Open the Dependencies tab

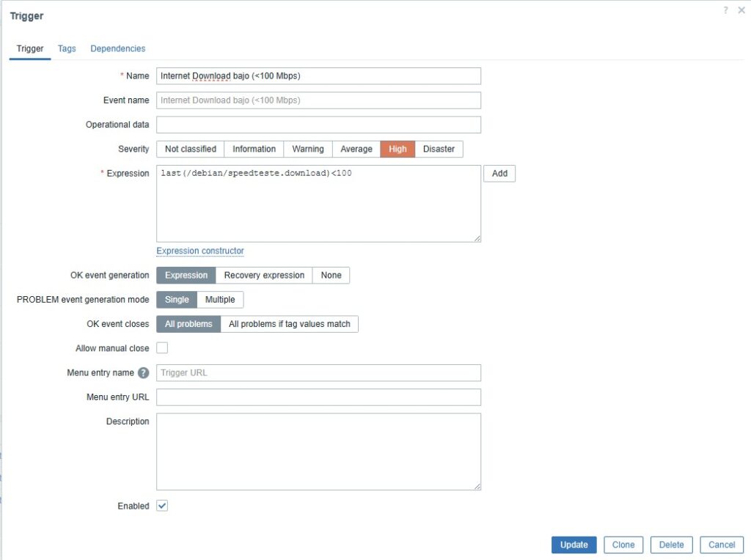117,48
